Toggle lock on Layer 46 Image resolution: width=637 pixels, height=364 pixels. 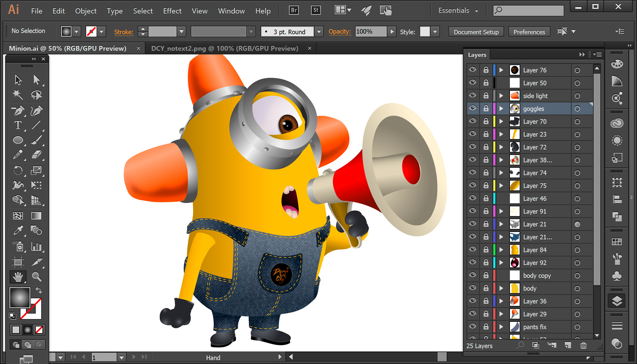[x=486, y=198]
